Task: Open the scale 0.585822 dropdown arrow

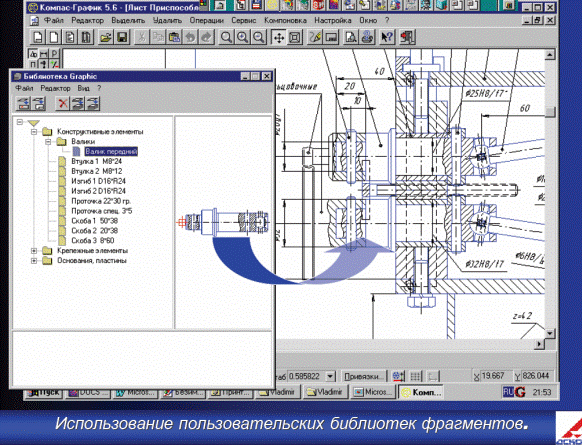Action: [330, 376]
